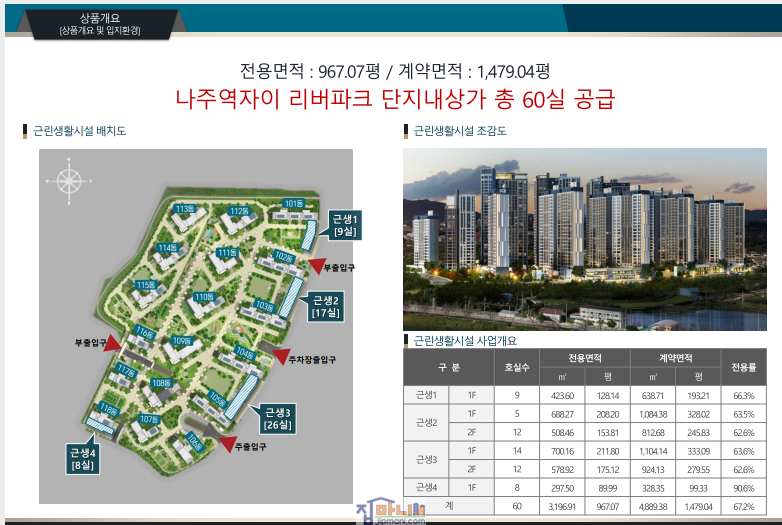Screen dimensions: 782x525
Task: Click the 근생3 row label in the table
Action: (x=426, y=459)
